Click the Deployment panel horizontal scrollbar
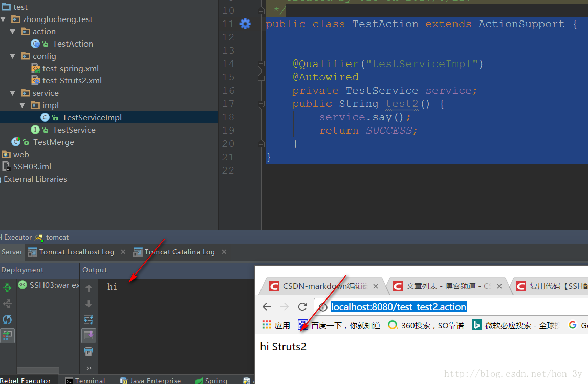The image size is (588, 384). click(38, 370)
